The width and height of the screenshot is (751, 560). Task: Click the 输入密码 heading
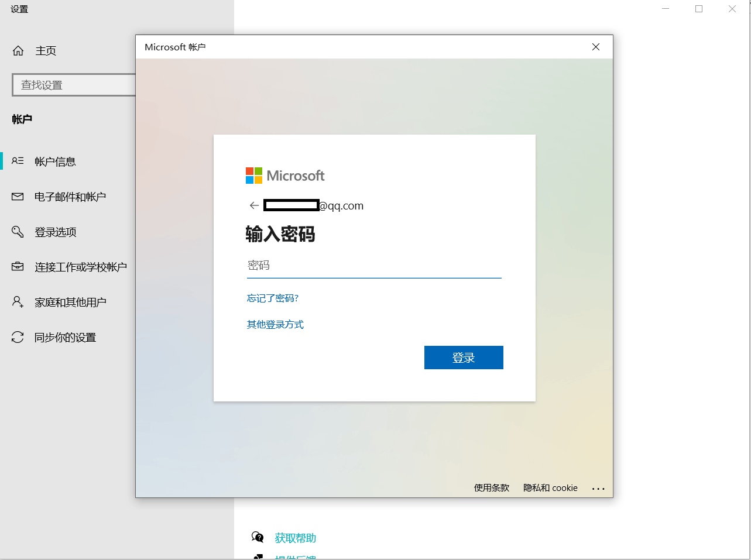pyautogui.click(x=280, y=234)
